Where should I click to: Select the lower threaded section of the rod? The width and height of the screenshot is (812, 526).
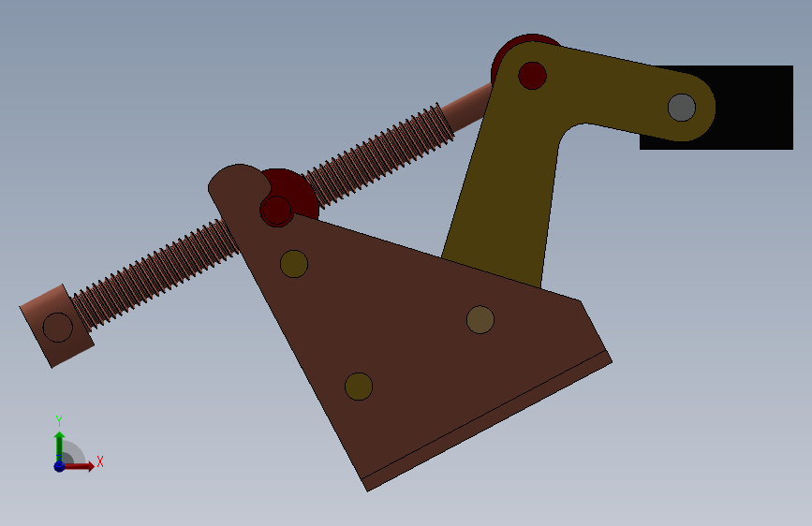coord(155,274)
